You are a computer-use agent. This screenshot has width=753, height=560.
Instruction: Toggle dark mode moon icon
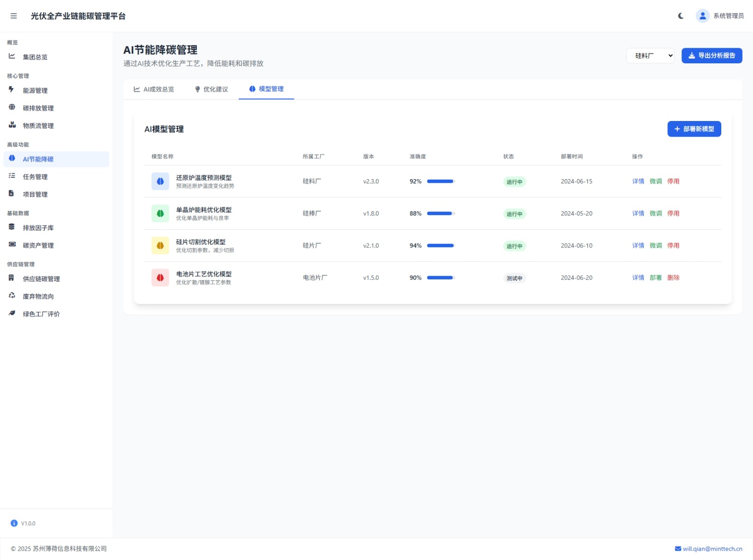point(681,16)
